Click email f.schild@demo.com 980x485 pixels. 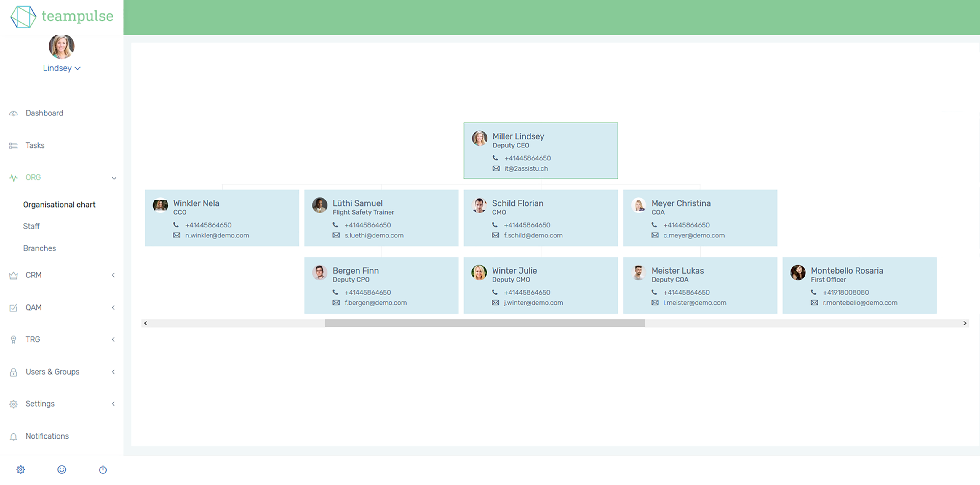point(533,235)
